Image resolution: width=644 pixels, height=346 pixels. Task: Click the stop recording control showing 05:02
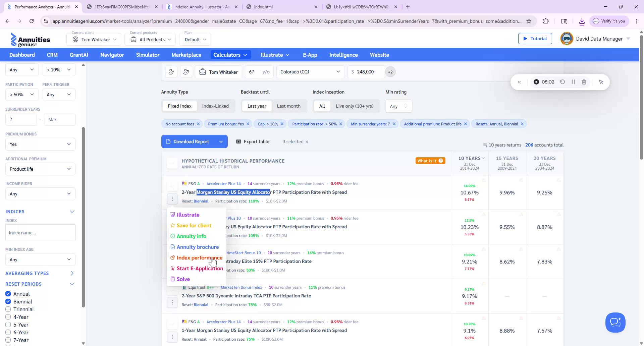tap(536, 82)
